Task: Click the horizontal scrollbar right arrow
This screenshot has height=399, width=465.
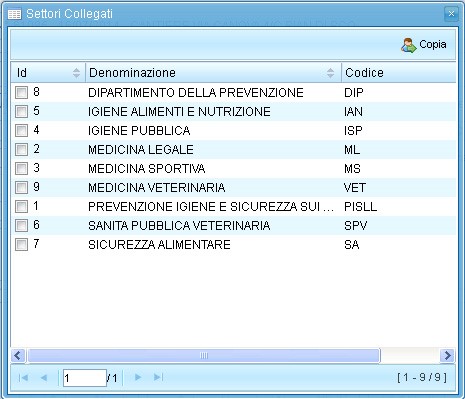Action: (x=447, y=355)
